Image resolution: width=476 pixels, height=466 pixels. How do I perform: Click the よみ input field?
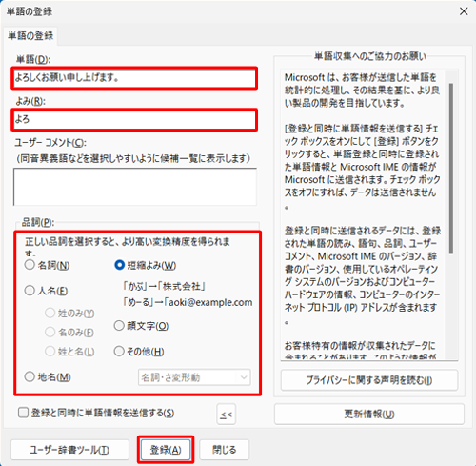(134, 119)
